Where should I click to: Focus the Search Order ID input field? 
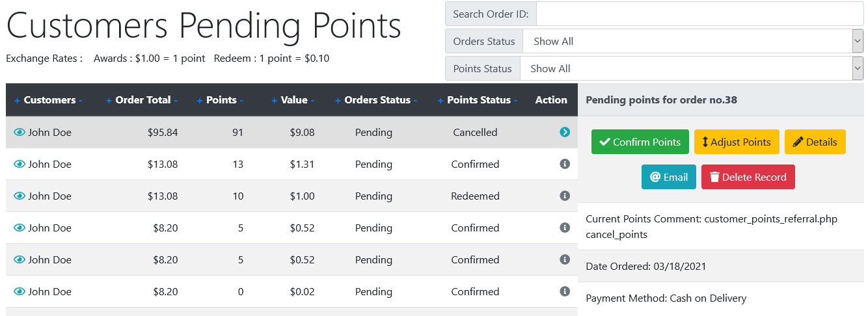[700, 14]
